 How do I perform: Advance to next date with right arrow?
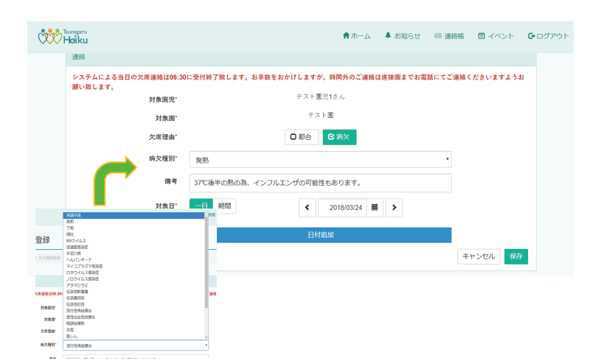click(395, 208)
